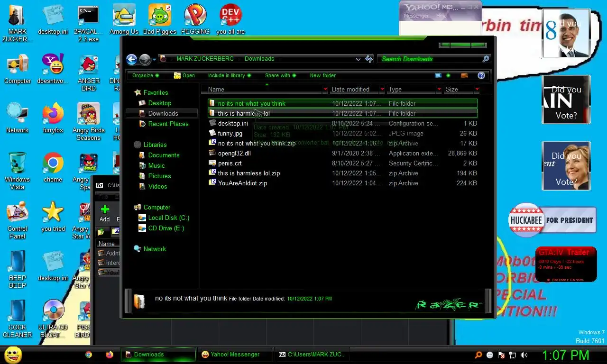Click the HUCKABEE FOR PRESIDENT gadget
Image resolution: width=607 pixels, height=364 pixels.
(x=552, y=220)
